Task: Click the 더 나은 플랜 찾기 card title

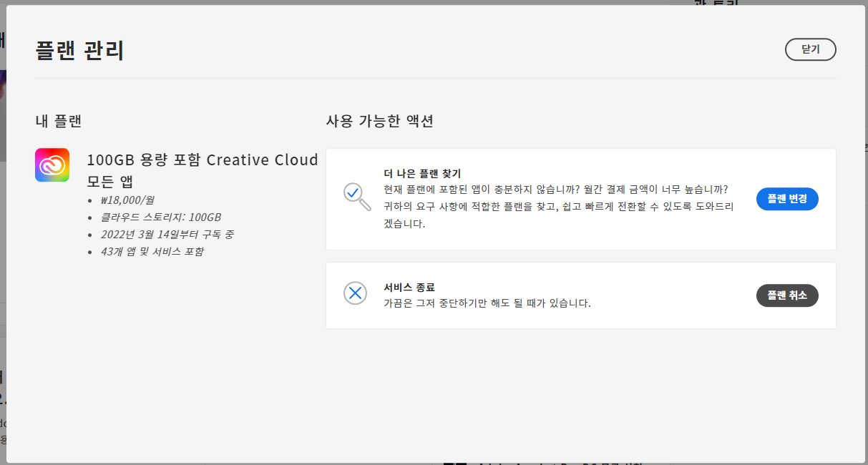Action: [x=422, y=174]
